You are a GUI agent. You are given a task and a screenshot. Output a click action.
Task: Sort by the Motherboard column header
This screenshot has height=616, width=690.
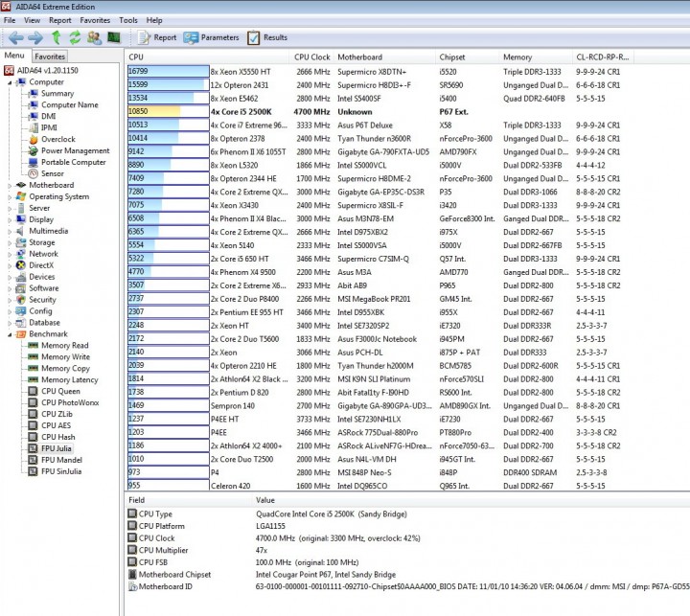pos(384,57)
